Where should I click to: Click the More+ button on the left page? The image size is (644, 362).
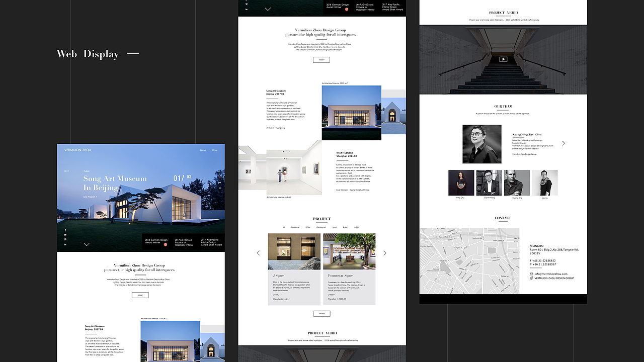point(140,295)
